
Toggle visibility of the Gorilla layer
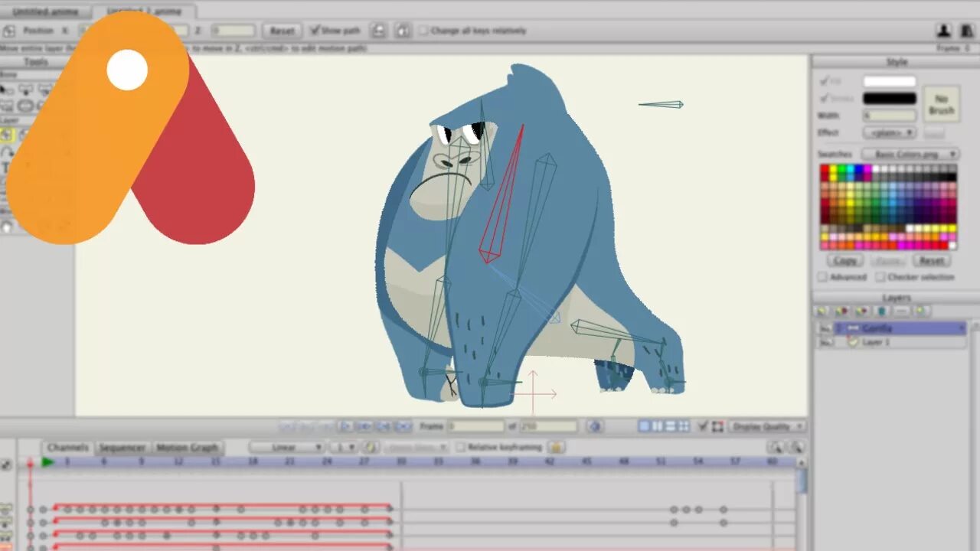tap(825, 328)
